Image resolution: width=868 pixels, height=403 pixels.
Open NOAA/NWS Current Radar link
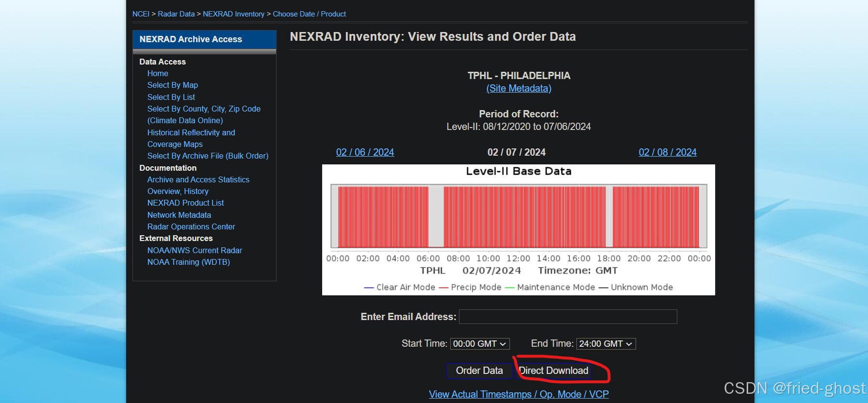pyautogui.click(x=195, y=250)
